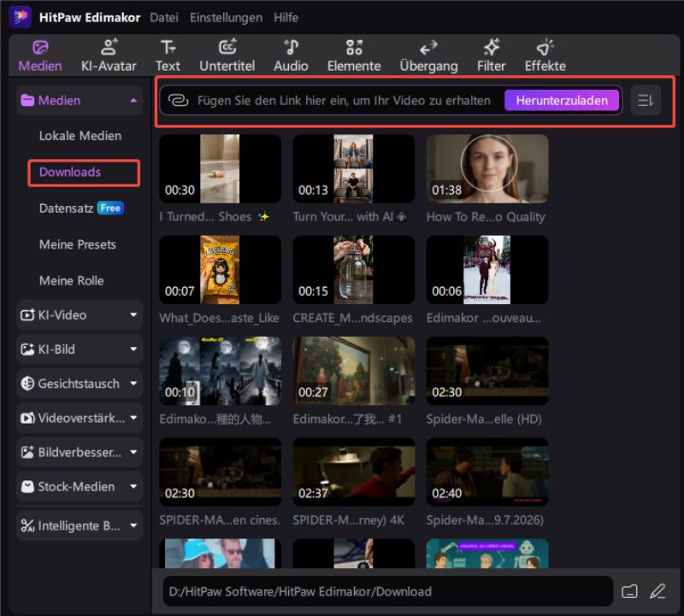Select Datensatz Free in sidebar
This screenshot has height=616, width=684.
coord(81,208)
